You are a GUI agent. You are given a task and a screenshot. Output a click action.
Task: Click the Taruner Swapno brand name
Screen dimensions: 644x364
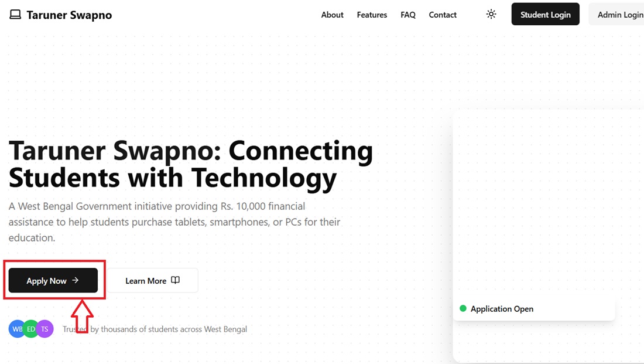[x=69, y=15]
